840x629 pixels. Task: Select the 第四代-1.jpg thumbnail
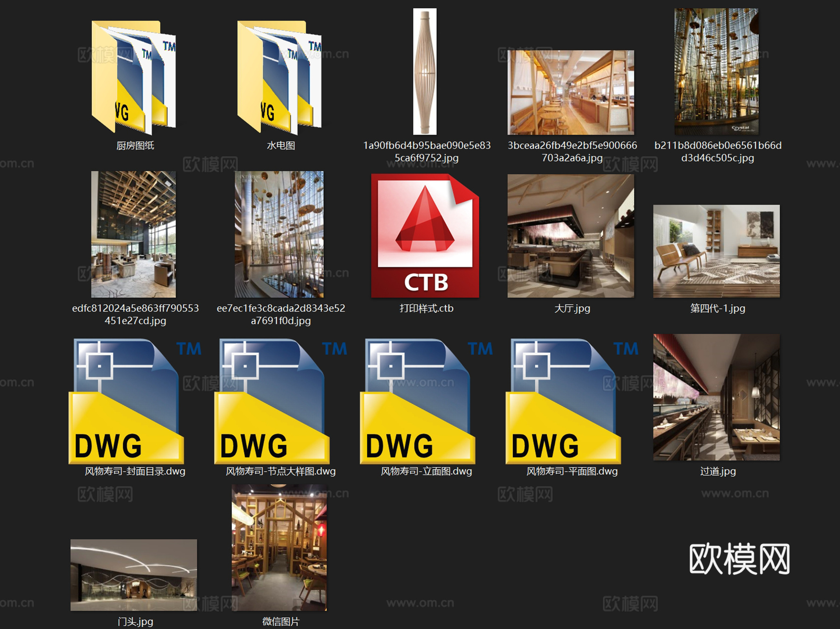[716, 251]
